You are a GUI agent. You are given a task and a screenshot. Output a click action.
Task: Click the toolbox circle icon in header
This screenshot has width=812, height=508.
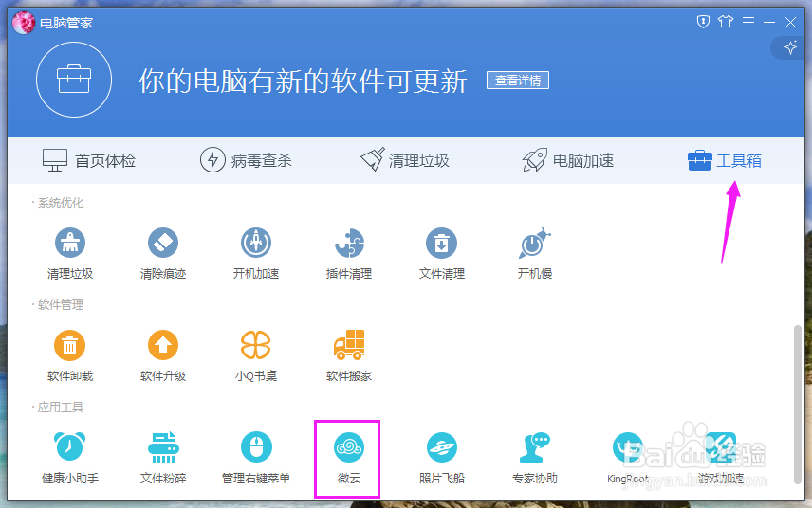[x=74, y=80]
